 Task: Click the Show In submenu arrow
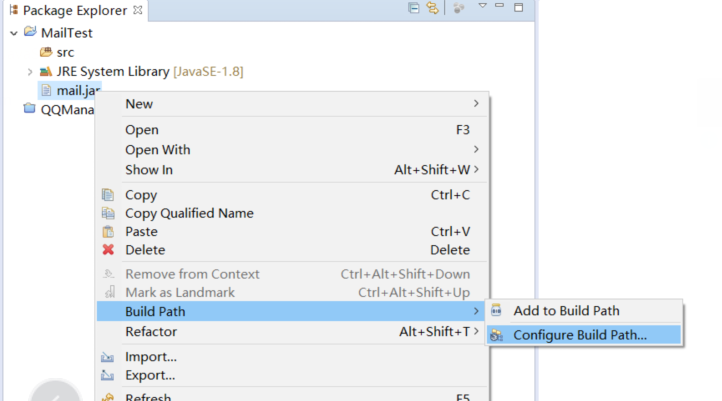476,169
